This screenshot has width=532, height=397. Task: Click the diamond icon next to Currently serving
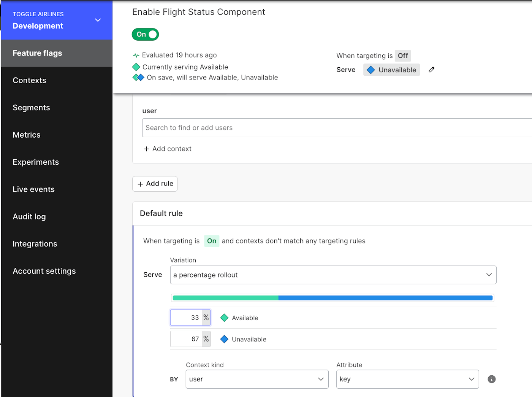(x=136, y=67)
